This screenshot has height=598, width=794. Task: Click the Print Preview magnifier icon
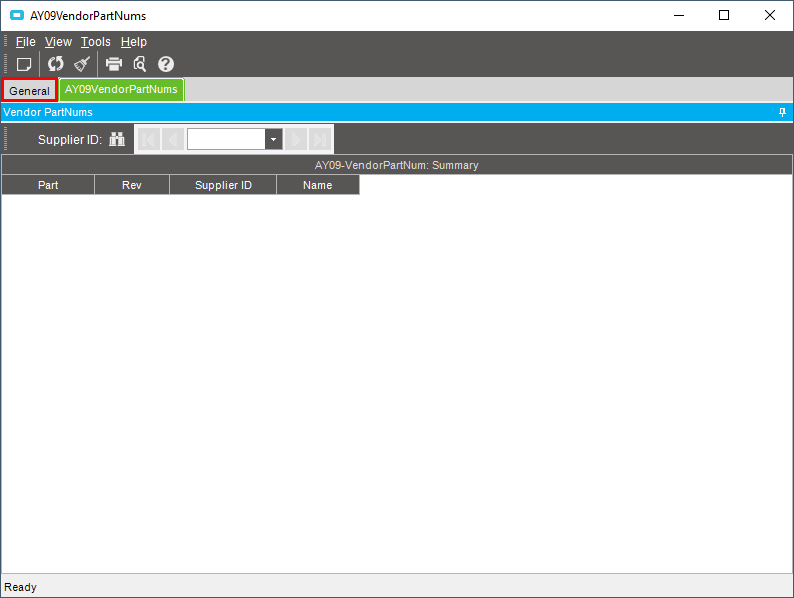click(140, 64)
